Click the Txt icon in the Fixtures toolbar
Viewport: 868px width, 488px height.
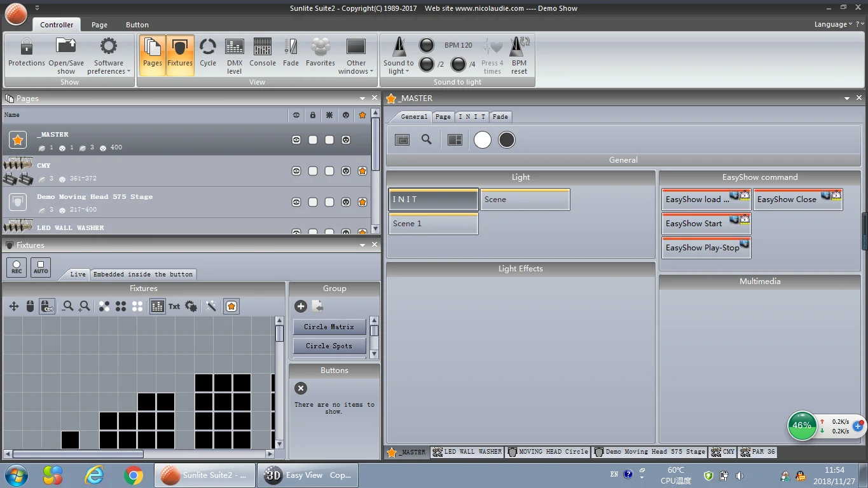174,306
